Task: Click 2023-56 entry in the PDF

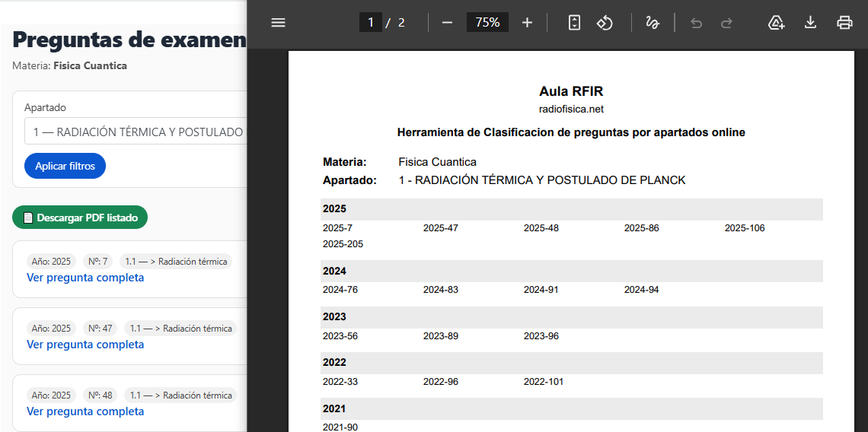Action: [340, 335]
